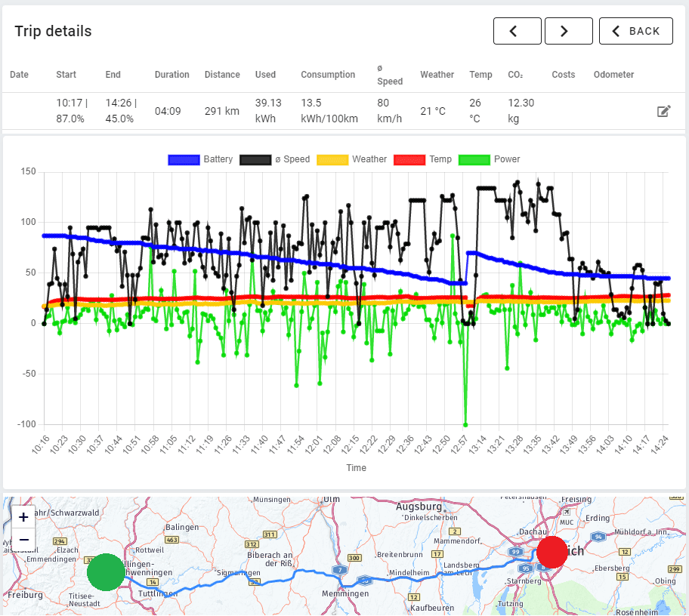
Task: Click the consumption value 13.5 kWh/100km
Action: (x=329, y=111)
